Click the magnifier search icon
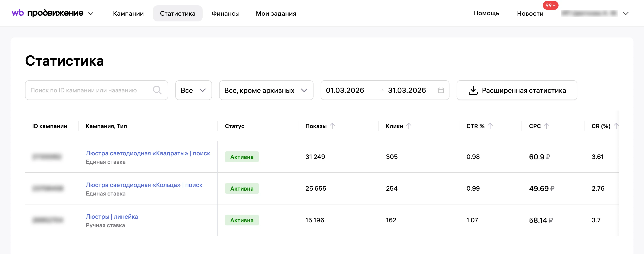644x254 pixels. pos(157,90)
